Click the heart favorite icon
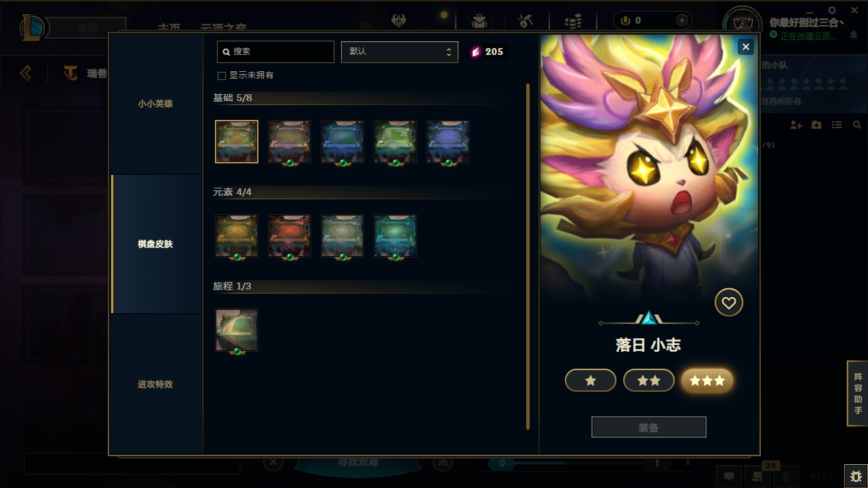868x488 pixels. pyautogui.click(x=729, y=303)
